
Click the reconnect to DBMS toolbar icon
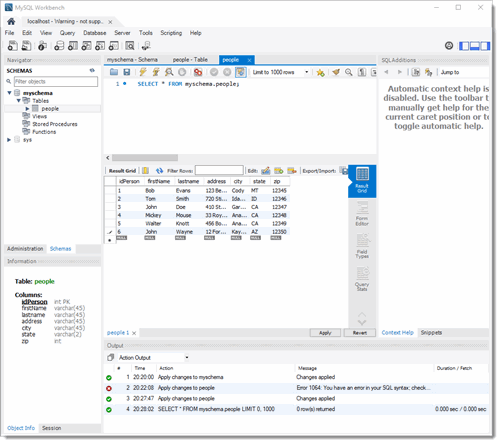point(146,46)
